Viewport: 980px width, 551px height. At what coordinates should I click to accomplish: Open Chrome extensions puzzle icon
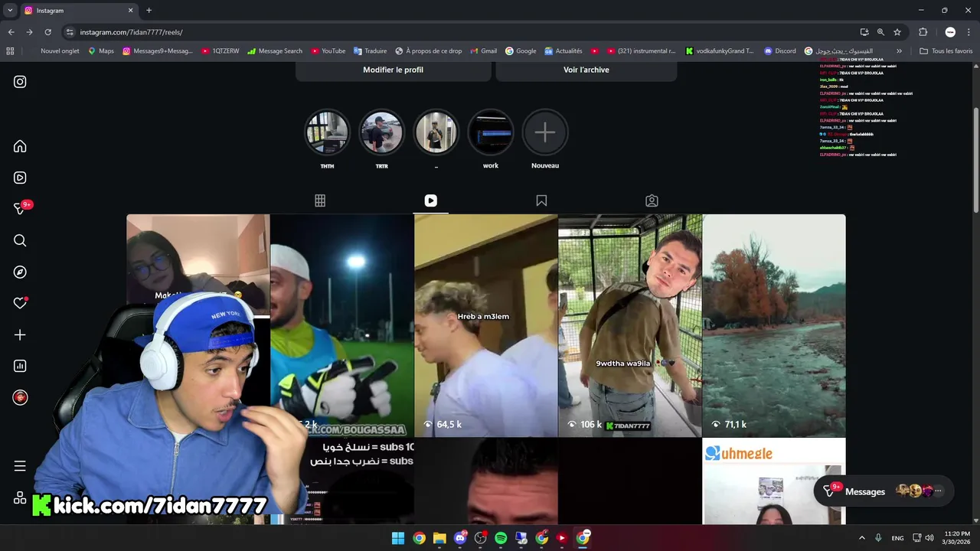tap(923, 32)
